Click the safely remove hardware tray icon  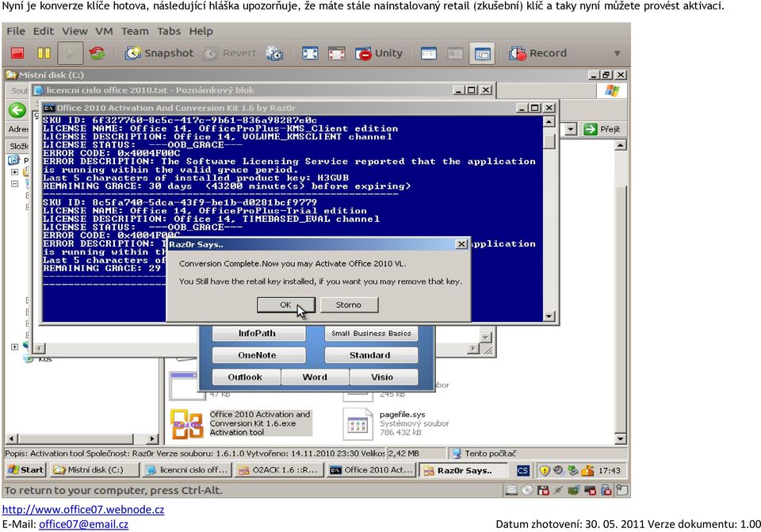point(572,470)
